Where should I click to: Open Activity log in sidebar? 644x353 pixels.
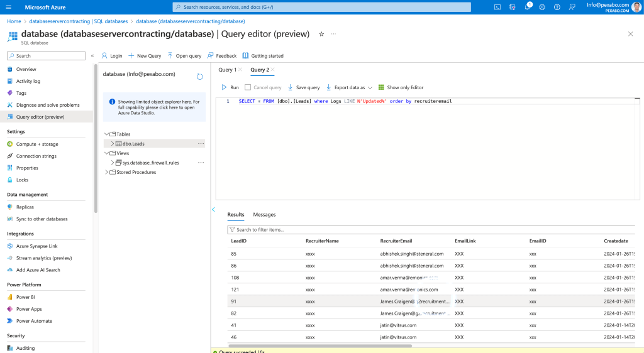(28, 81)
